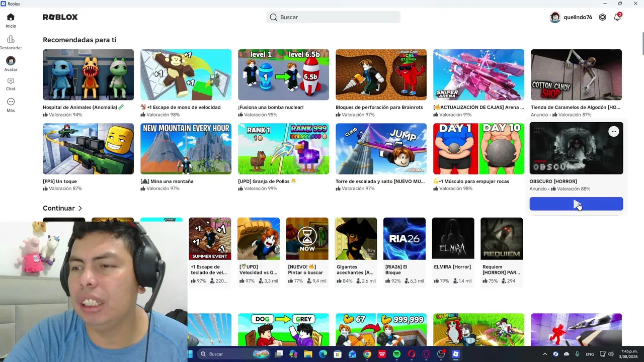Open the notifications bell

(x=617, y=17)
